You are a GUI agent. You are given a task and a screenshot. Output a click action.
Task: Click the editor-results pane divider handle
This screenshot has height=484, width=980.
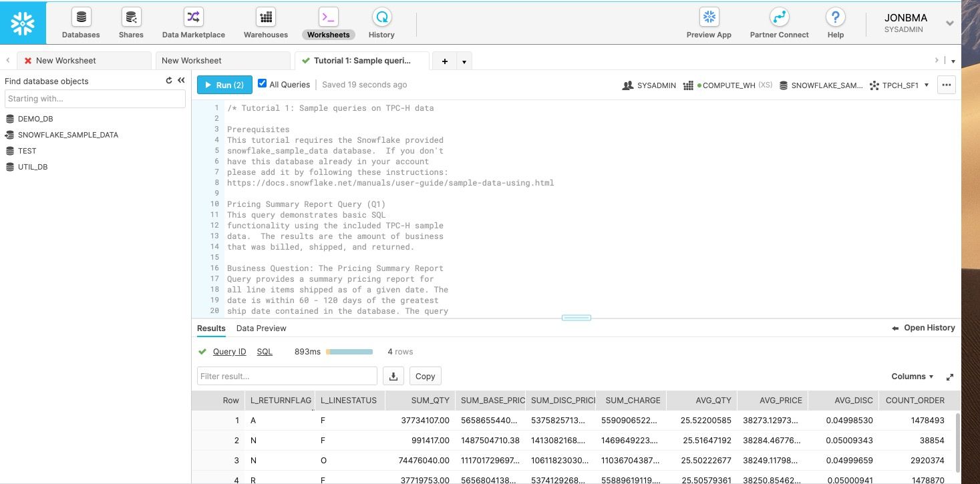coord(577,318)
